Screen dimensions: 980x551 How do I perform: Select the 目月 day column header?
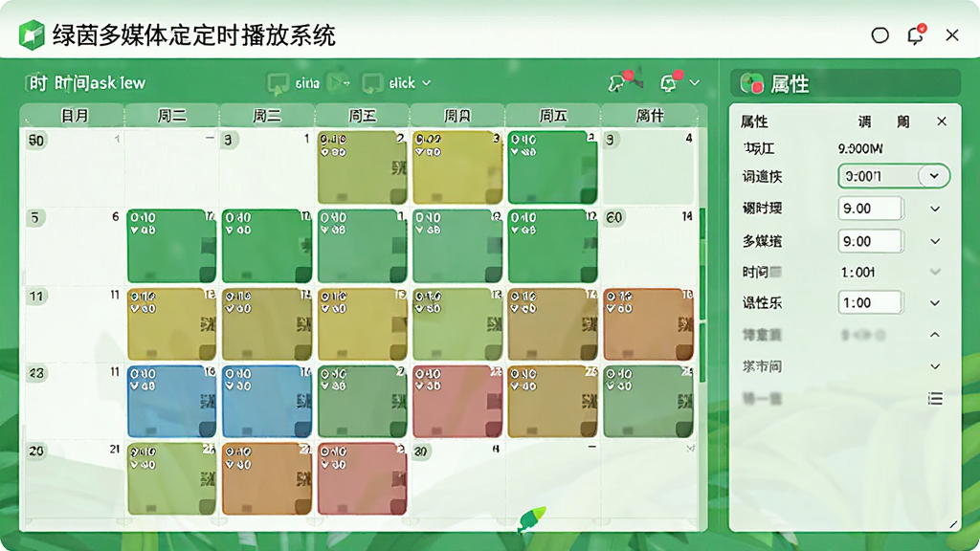point(74,116)
